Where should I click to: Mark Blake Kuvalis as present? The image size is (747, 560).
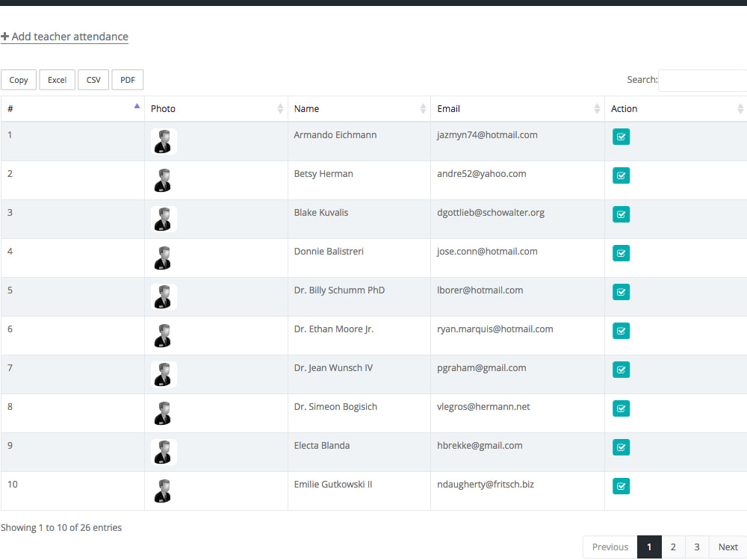point(621,214)
